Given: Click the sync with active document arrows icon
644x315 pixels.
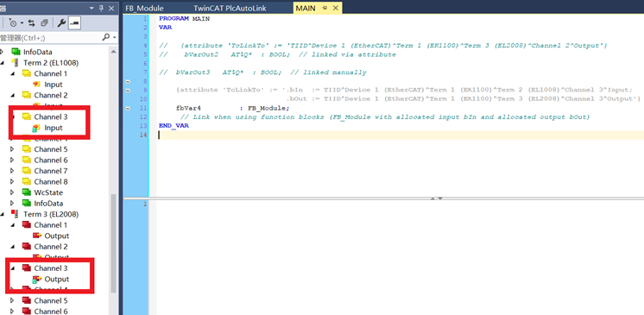Looking at the screenshot, I should (x=32, y=23).
